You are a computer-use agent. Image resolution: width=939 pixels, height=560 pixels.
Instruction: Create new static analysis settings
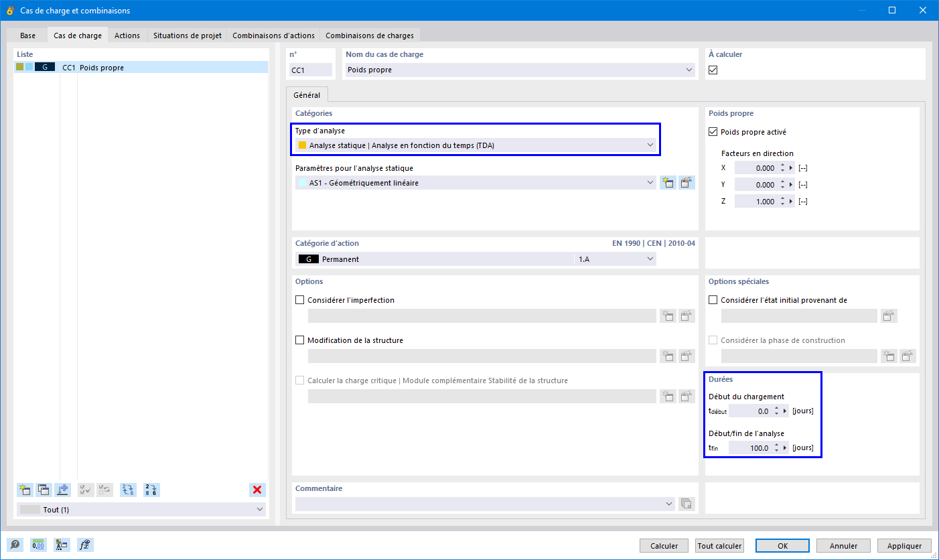[668, 183]
